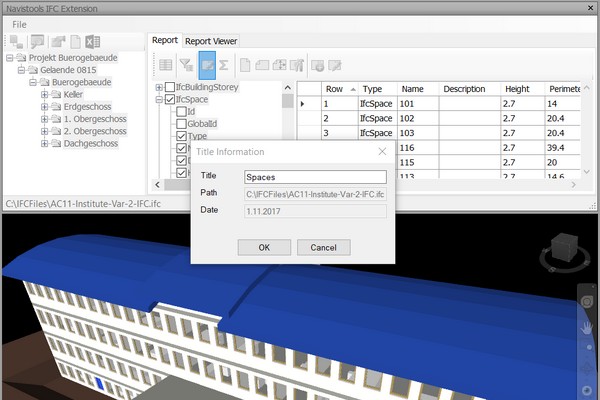Click the filter funnel icon in Report toolbar

(186, 66)
